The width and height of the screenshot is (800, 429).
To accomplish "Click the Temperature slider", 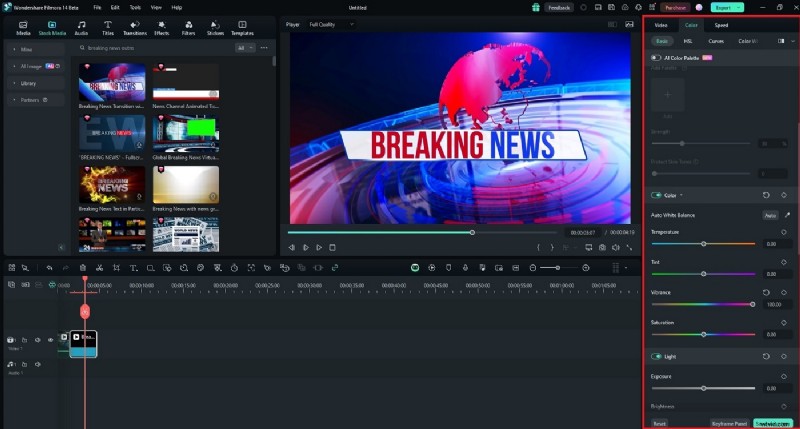I will (x=704, y=244).
